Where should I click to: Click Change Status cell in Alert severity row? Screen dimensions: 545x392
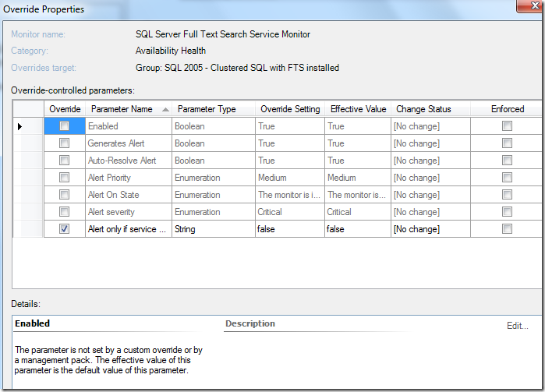(430, 212)
